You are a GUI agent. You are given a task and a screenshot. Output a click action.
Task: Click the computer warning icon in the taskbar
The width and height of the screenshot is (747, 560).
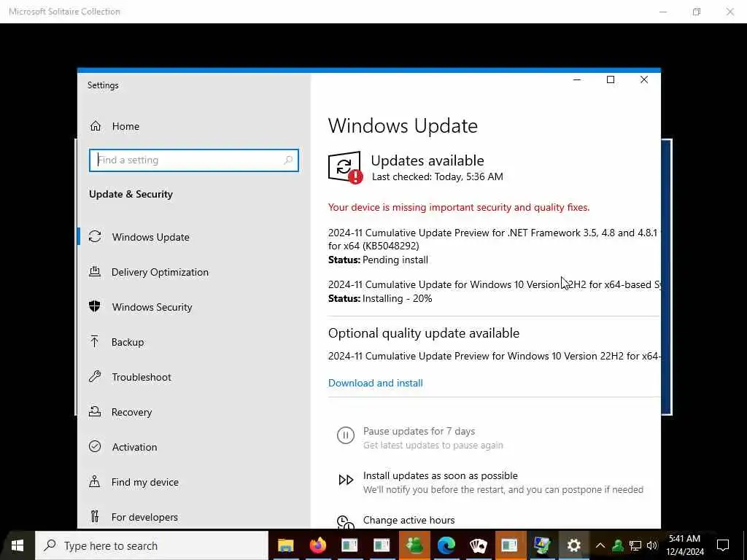click(x=542, y=545)
